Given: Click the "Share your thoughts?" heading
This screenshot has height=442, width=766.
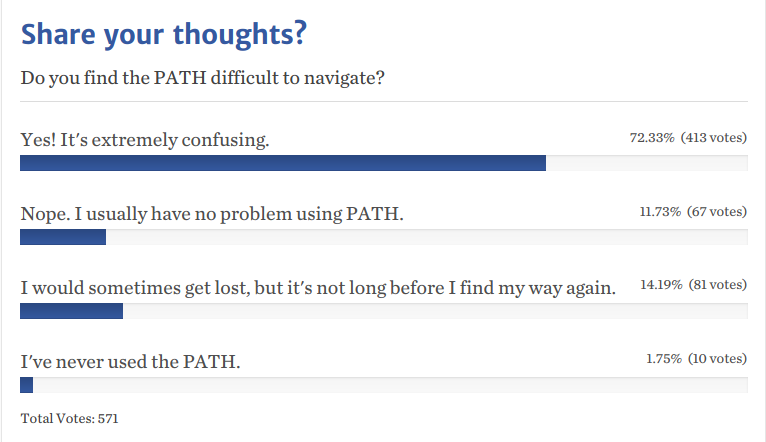Looking at the screenshot, I should click(164, 35).
